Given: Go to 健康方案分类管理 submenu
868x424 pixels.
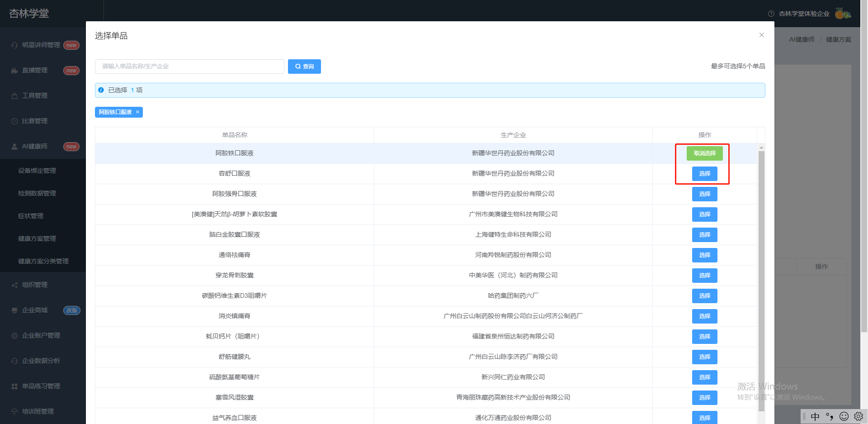Looking at the screenshot, I should [x=43, y=261].
